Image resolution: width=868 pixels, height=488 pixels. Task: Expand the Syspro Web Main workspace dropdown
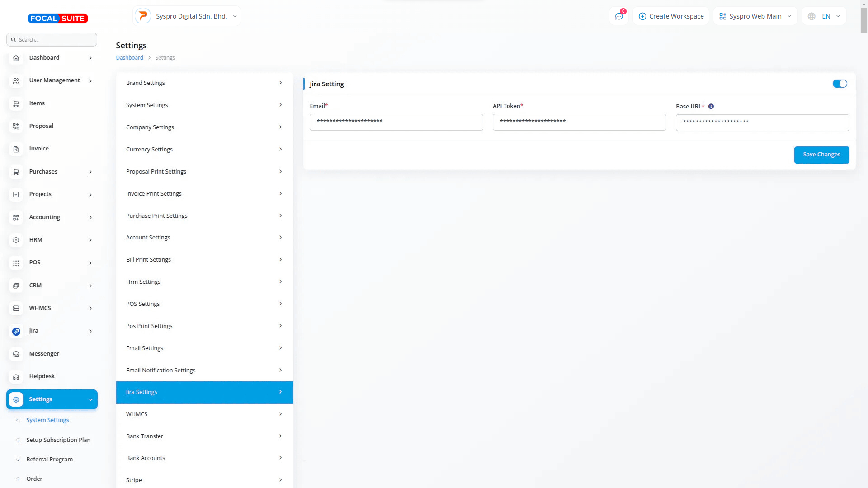click(755, 16)
